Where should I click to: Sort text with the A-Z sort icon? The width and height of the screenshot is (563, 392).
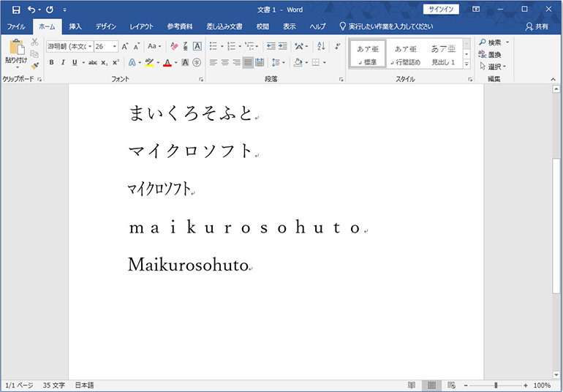pyautogui.click(x=321, y=46)
